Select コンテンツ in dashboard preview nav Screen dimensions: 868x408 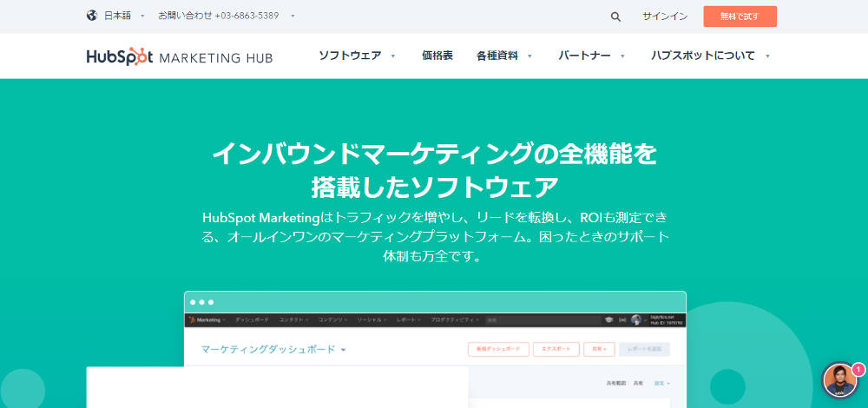click(332, 320)
